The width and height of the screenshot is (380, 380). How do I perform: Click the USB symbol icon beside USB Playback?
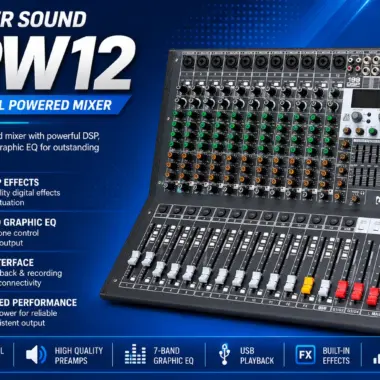click(224, 354)
